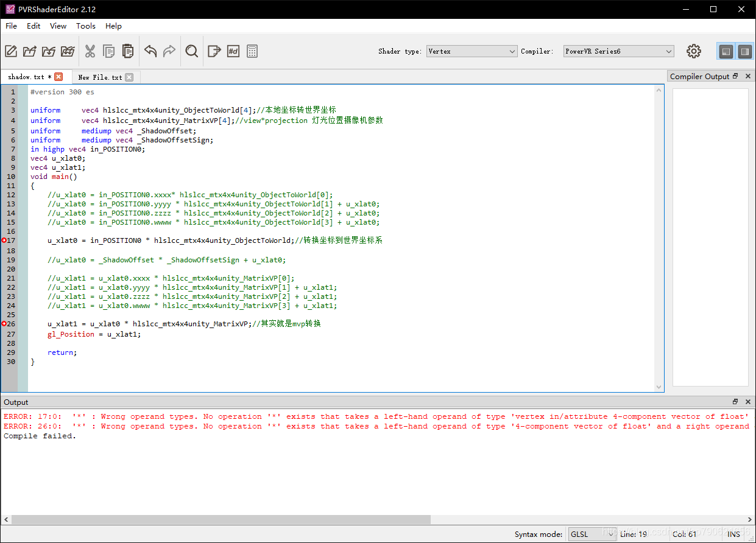Toggle the error marker on line 17
The height and width of the screenshot is (543, 756).
coord(4,240)
